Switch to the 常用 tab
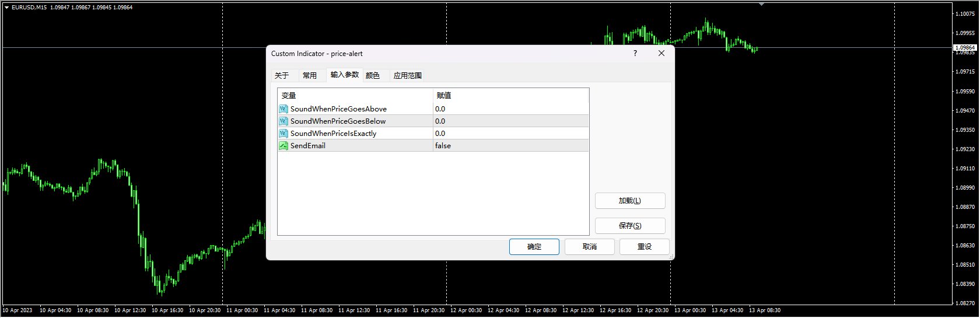980x318 pixels. pos(310,76)
